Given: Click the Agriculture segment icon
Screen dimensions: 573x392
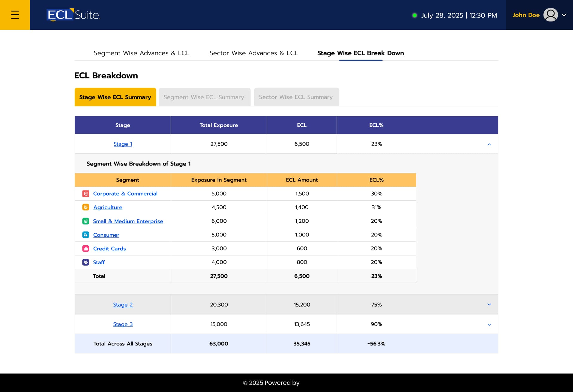Looking at the screenshot, I should coord(86,207).
